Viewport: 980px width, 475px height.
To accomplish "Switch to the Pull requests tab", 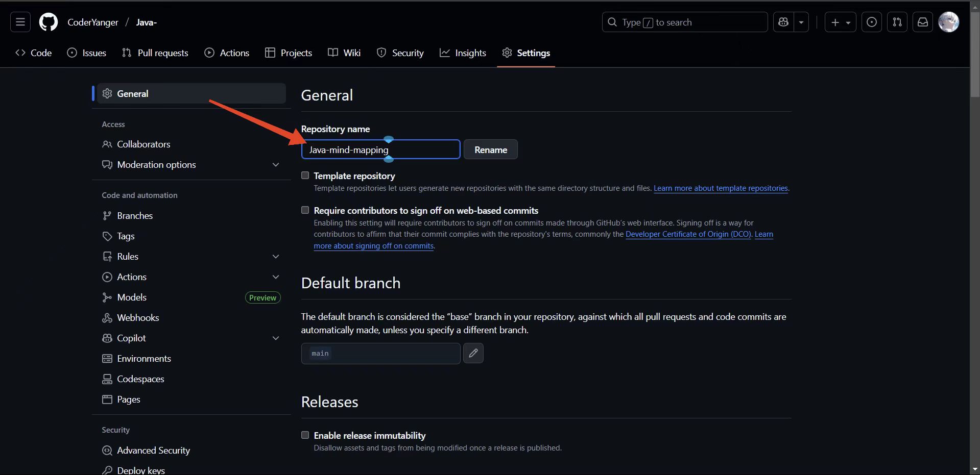I will [x=155, y=53].
